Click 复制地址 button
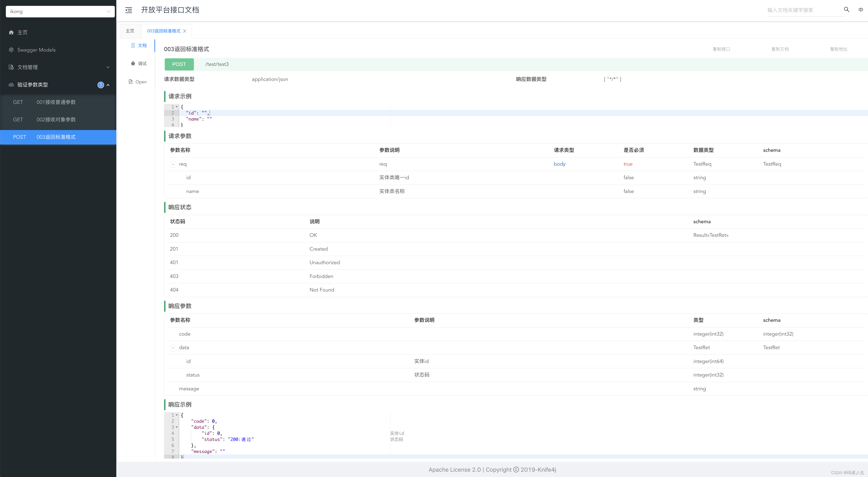Viewport: 868px width, 477px height. 838,49
